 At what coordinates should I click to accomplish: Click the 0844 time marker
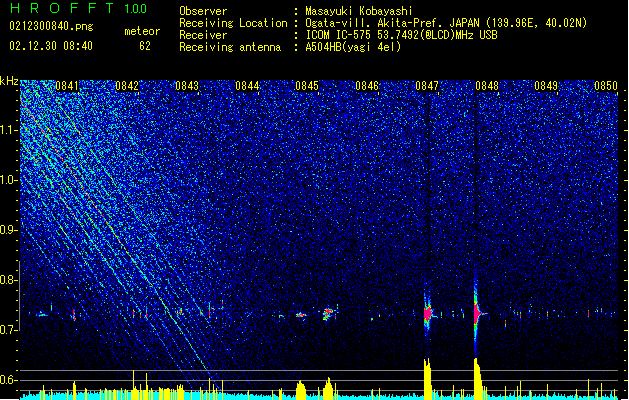coord(247,86)
